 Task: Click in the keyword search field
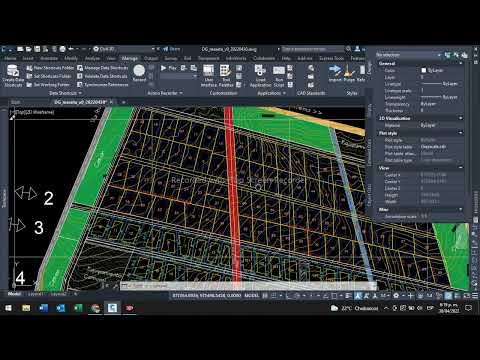tap(312, 49)
